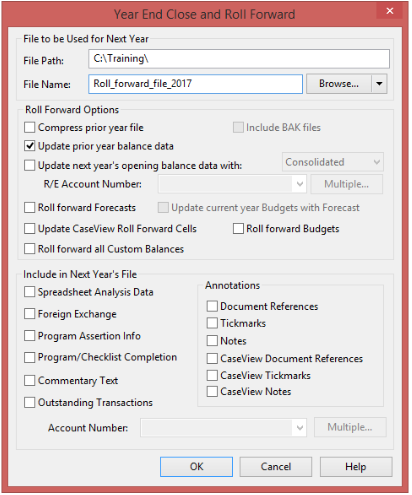
Task: Click the Browse... button
Action: pos(339,84)
